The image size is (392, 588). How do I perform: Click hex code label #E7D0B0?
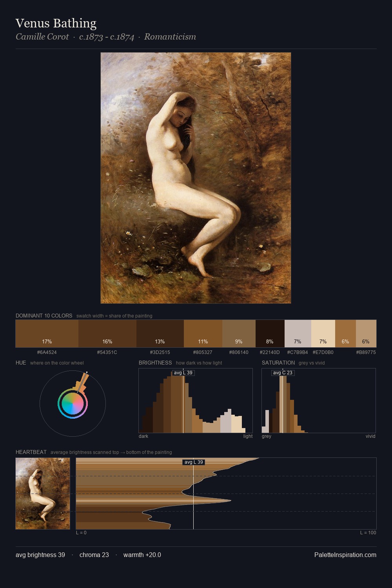click(323, 352)
